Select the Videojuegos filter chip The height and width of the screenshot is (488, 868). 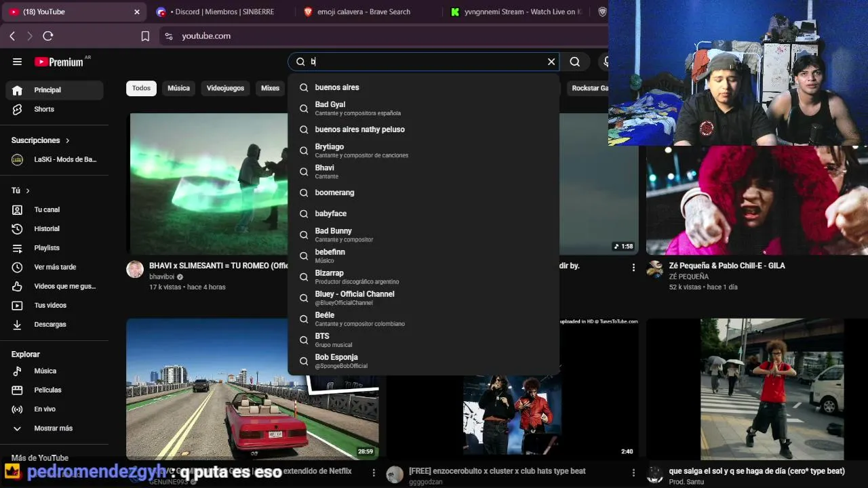(225, 88)
